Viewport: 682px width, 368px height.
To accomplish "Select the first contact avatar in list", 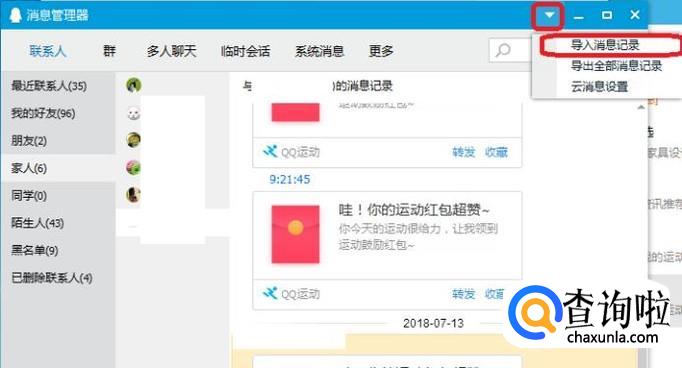I will tap(134, 85).
